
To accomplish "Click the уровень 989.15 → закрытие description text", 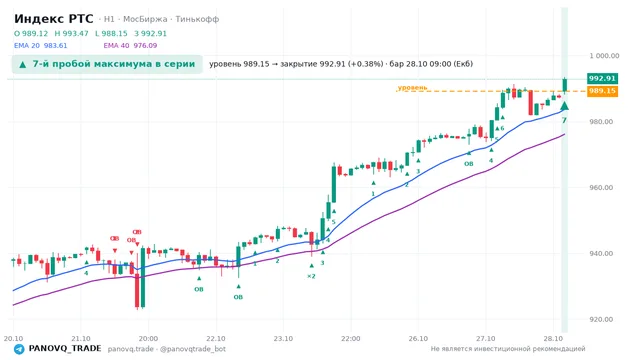I will (x=341, y=64).
